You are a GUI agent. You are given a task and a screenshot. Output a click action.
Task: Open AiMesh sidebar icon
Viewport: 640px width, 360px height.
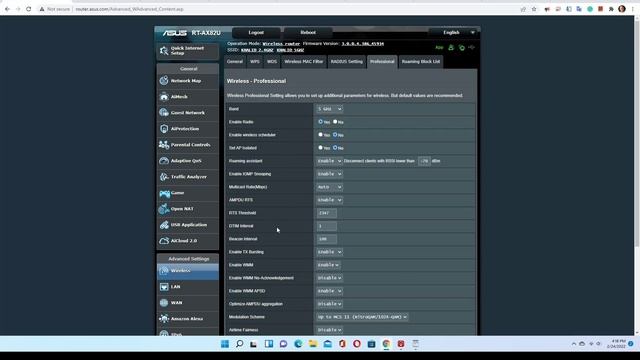coord(164,97)
